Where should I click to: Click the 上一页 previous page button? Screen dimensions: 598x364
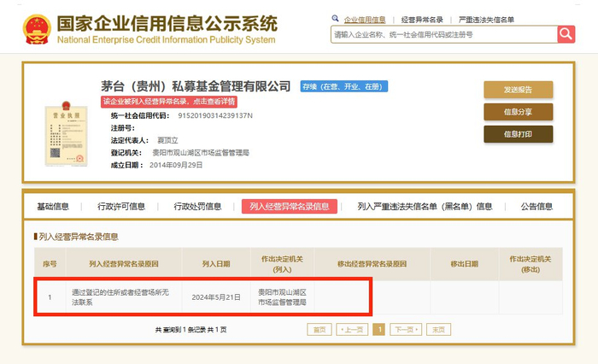tap(352, 330)
